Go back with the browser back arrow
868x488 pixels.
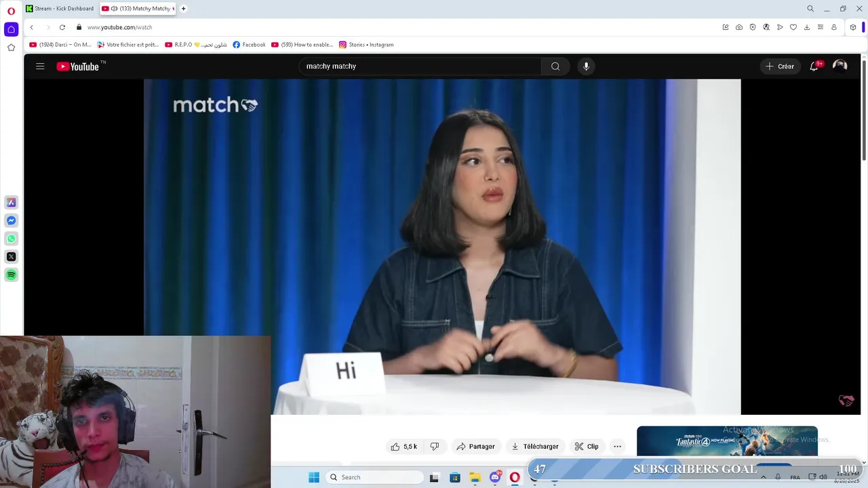coord(31,27)
